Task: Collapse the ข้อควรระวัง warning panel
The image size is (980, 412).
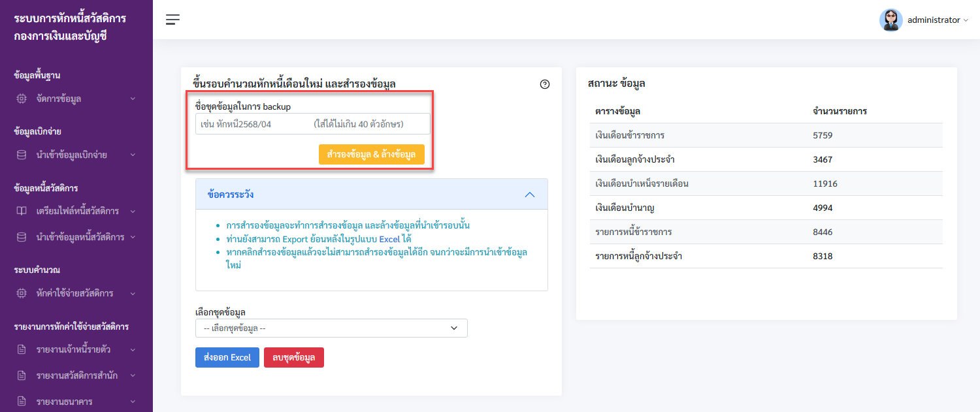Action: tap(530, 195)
